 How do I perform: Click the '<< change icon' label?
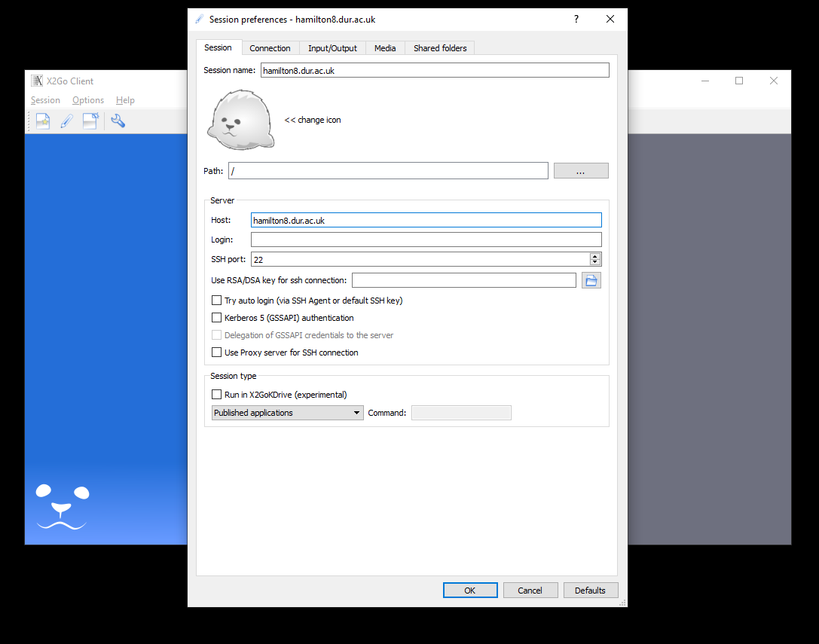[x=313, y=120]
